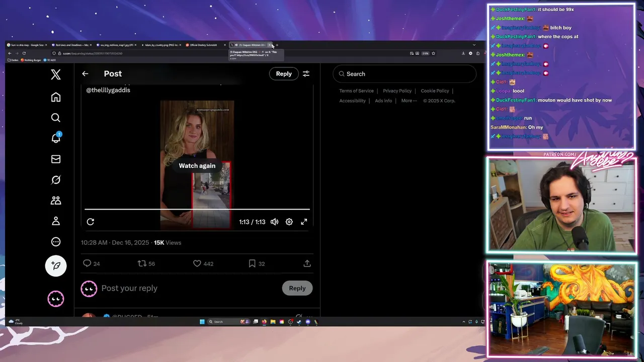Reset the 210% zoom indicator
Image resolution: width=644 pixels, height=362 pixels.
coord(425,53)
